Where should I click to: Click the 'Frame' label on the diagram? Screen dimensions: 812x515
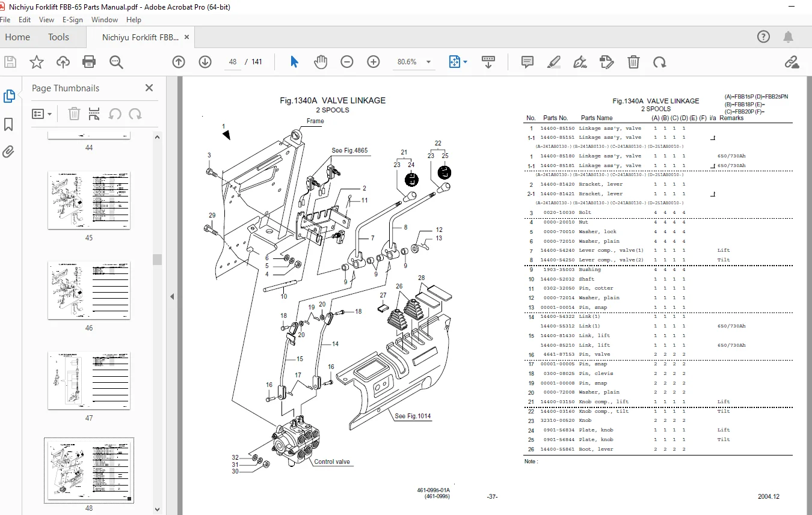tap(315, 121)
